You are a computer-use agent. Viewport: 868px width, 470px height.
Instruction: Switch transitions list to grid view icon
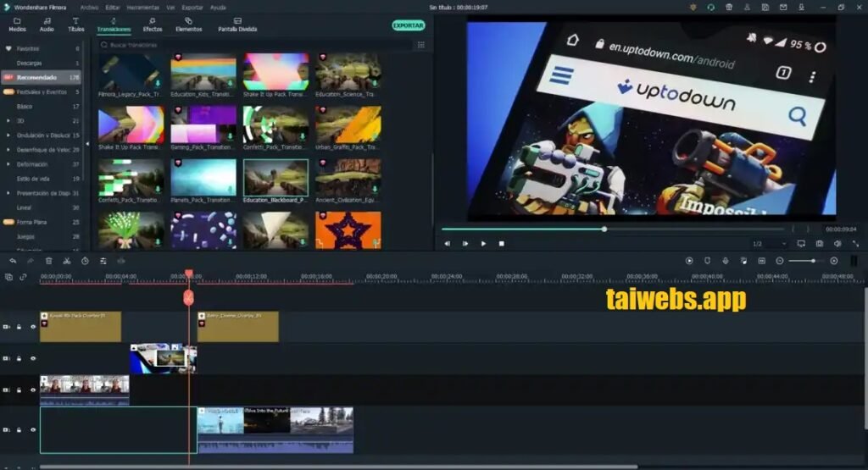click(x=421, y=45)
